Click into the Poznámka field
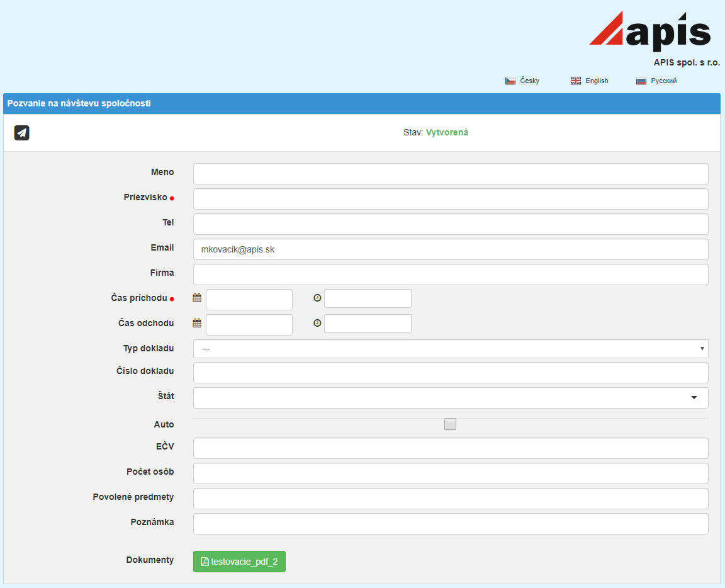The height and width of the screenshot is (588, 725). tap(450, 524)
